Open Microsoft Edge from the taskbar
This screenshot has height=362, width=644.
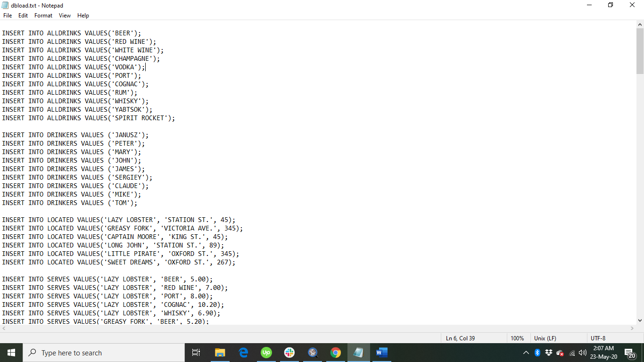[x=243, y=352]
